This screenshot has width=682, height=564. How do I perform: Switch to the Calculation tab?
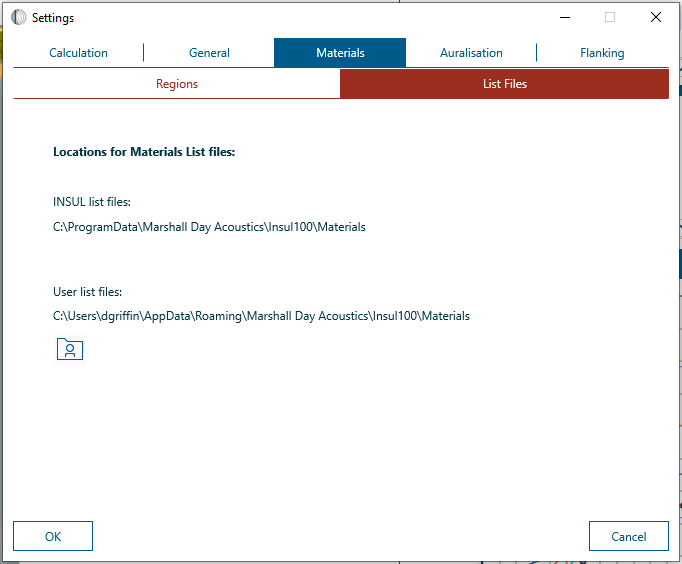(78, 53)
